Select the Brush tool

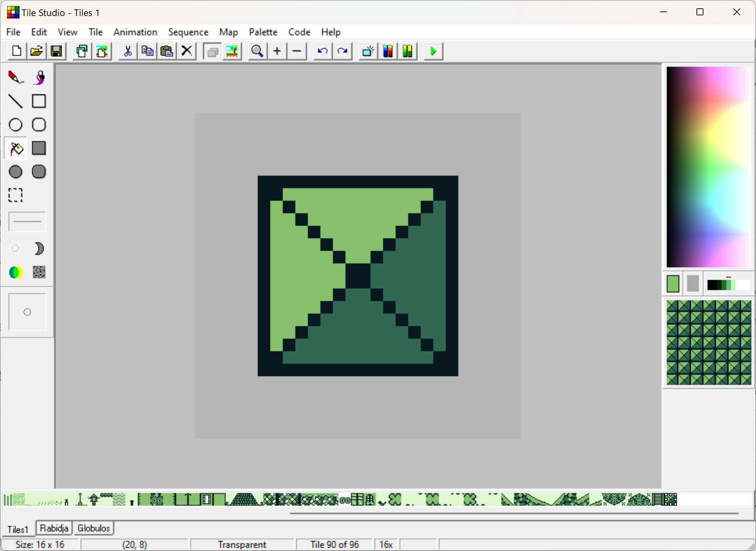pyautogui.click(x=39, y=77)
